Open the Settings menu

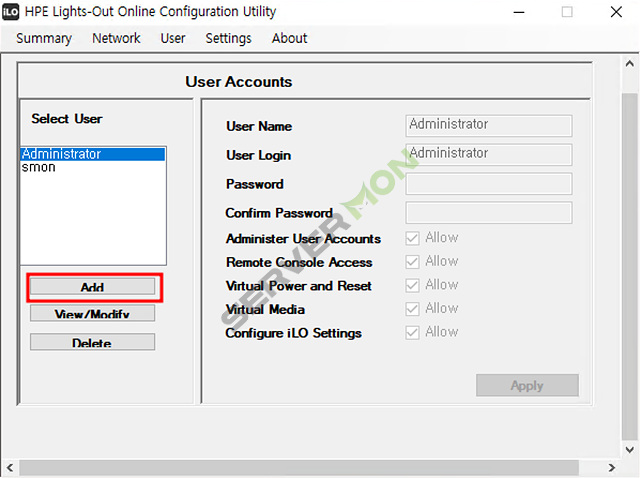[229, 38]
